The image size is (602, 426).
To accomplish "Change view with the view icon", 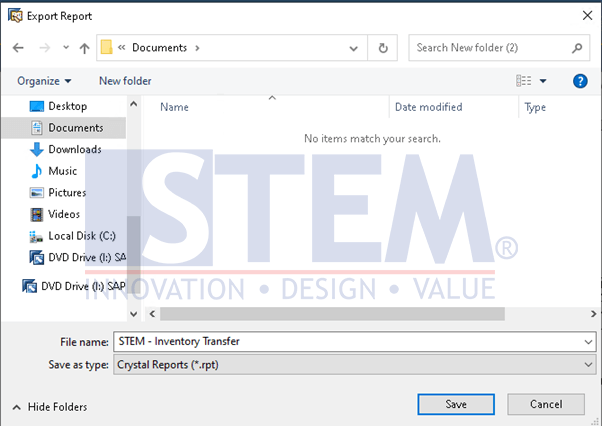I will coord(524,81).
